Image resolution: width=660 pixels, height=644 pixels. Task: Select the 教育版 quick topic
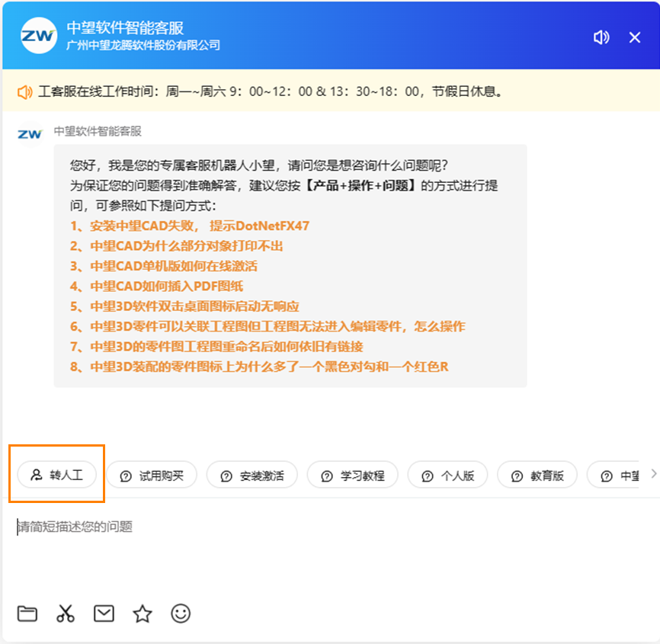(537, 476)
